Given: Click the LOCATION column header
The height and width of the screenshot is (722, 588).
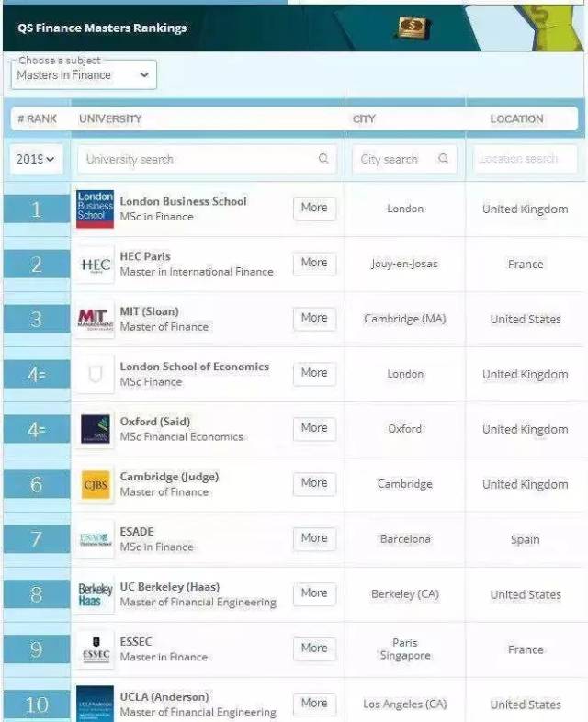Looking at the screenshot, I should point(516,118).
